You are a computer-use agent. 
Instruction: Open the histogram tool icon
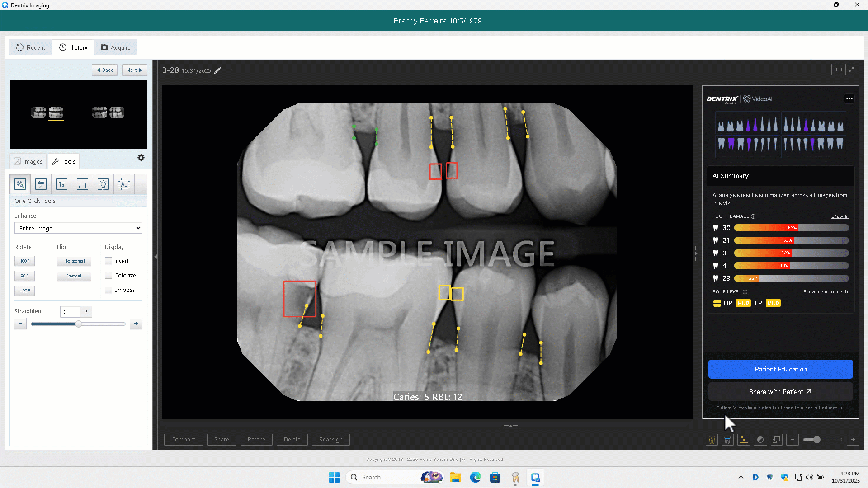(x=82, y=184)
